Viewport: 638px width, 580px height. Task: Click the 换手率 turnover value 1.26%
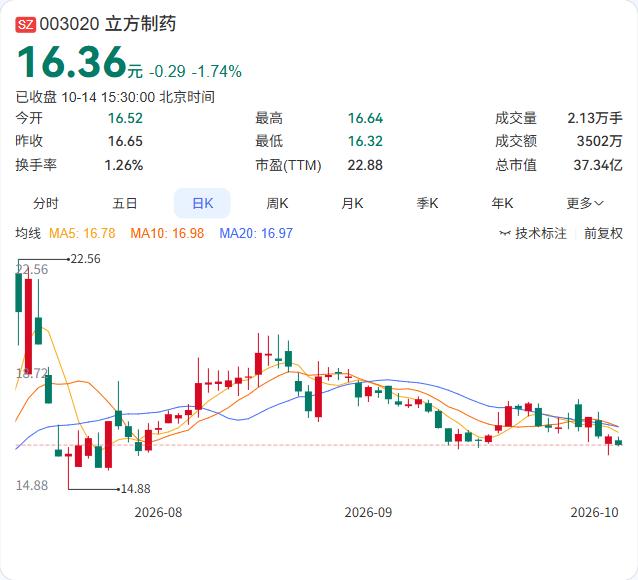tap(124, 165)
